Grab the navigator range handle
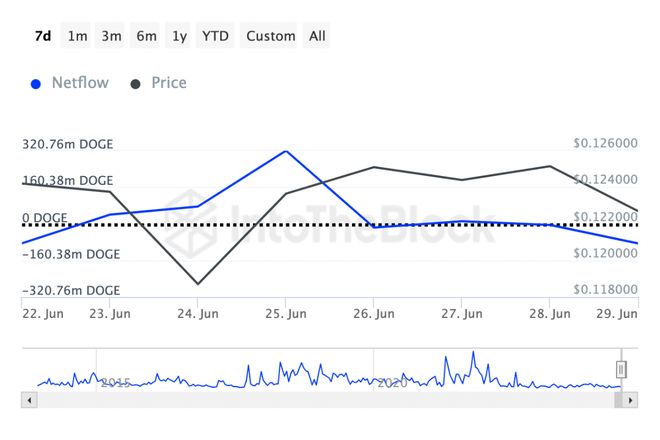This screenshot has width=660, height=440. 621,369
